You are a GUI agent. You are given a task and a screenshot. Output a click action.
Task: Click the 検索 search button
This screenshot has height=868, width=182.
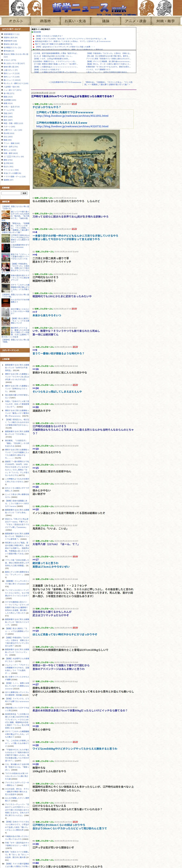(x=25, y=193)
